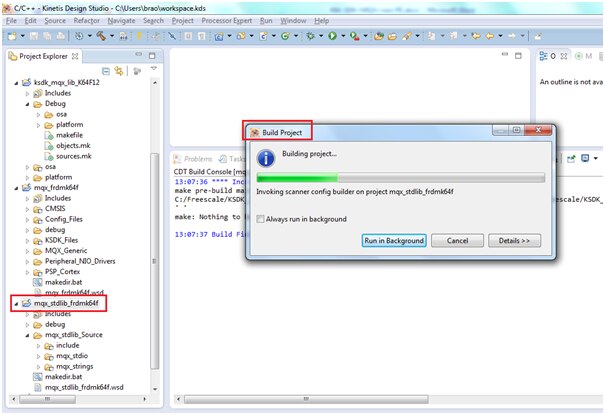
Task: Open the Processor Expert menu
Action: (226, 21)
